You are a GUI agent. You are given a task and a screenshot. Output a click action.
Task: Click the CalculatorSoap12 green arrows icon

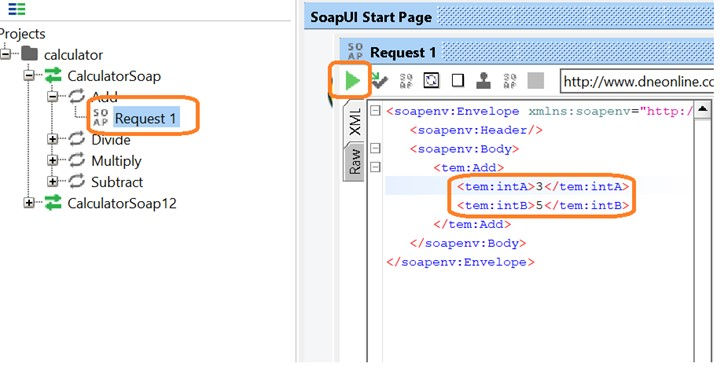[x=53, y=202]
